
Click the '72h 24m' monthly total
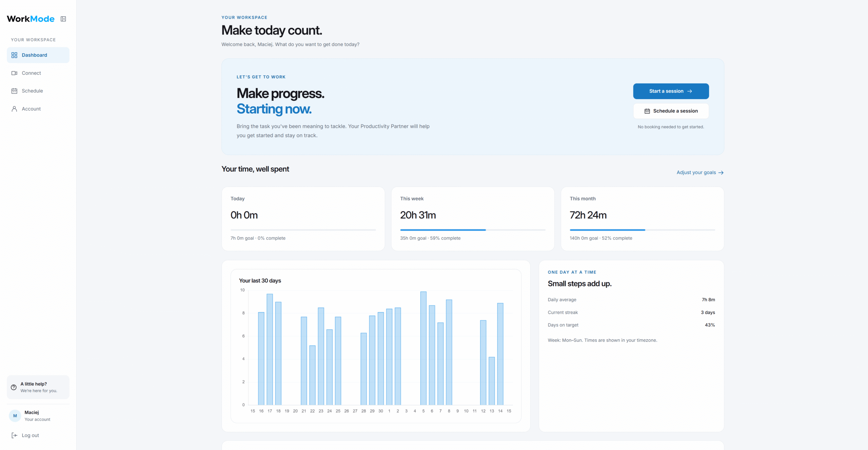pyautogui.click(x=588, y=215)
